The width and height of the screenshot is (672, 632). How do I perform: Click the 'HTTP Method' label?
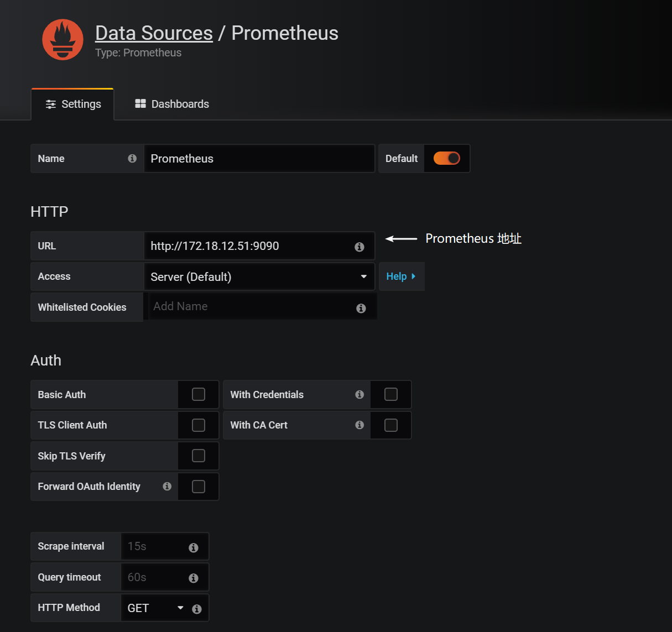point(69,608)
